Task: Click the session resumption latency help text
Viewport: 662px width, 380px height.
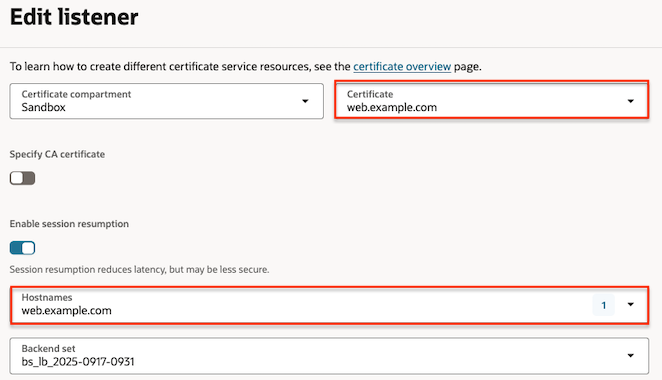Action: pos(139,269)
